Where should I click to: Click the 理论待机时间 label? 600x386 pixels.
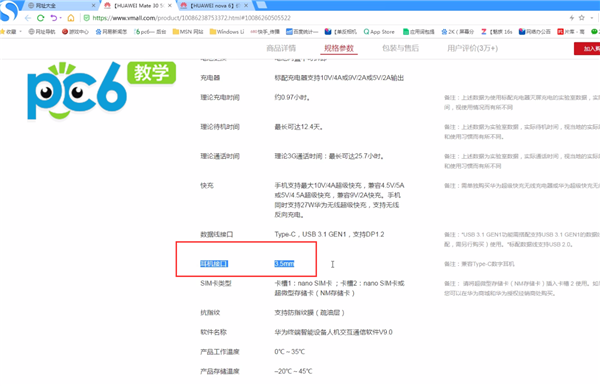tap(220, 127)
